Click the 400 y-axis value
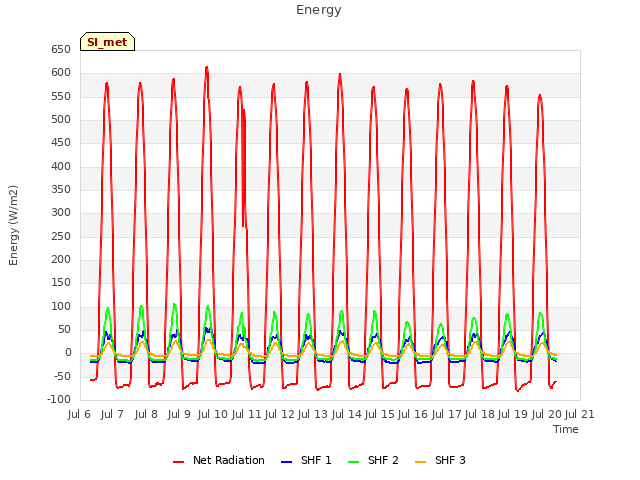The image size is (640, 480). point(61,167)
